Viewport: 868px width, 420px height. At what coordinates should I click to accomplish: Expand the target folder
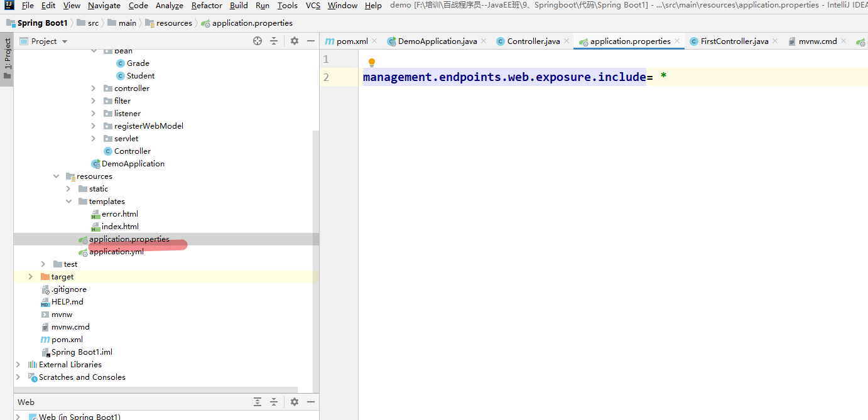31,276
